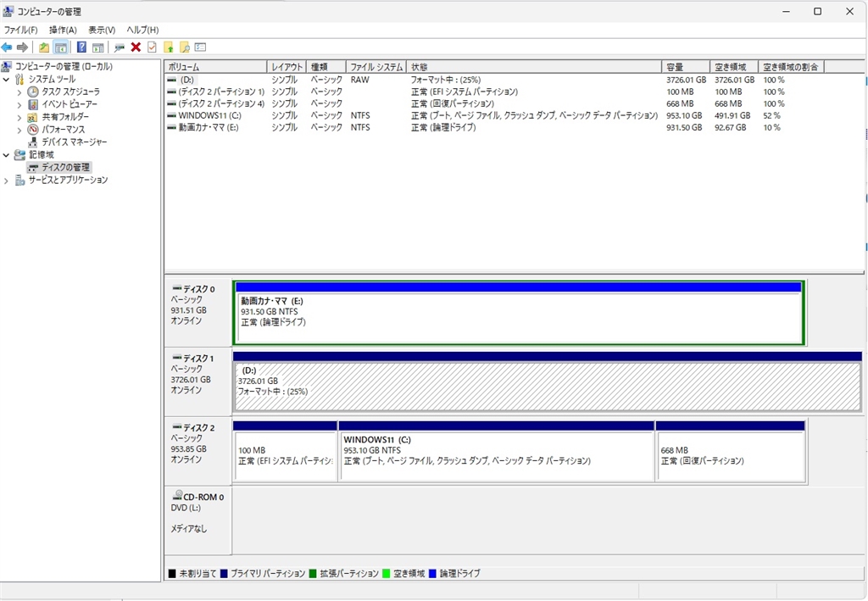Click the gray Forward arrow in toolbar

coord(22,47)
